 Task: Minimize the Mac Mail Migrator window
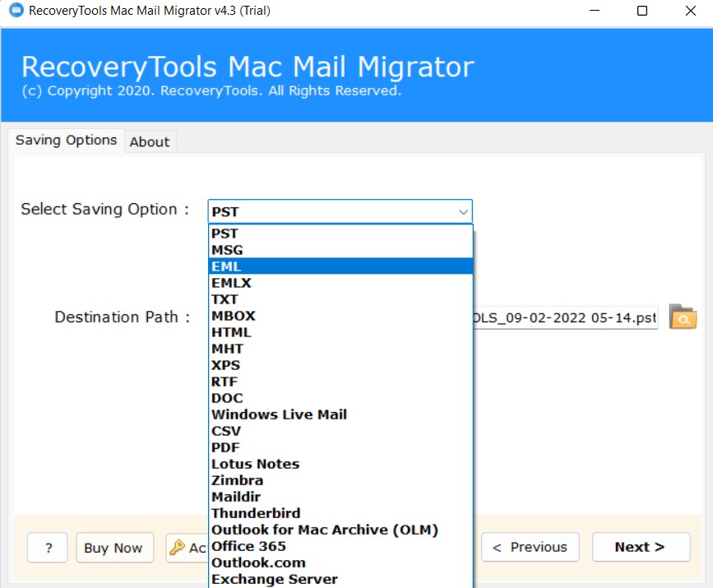pyautogui.click(x=595, y=11)
